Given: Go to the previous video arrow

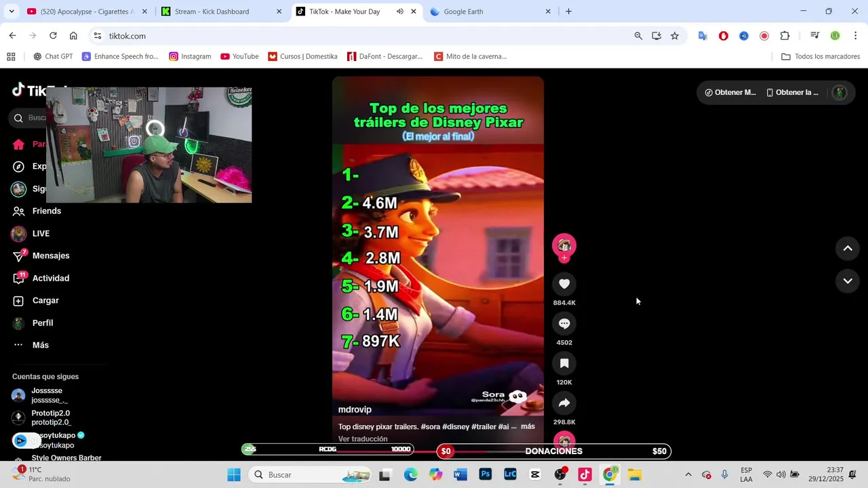Looking at the screenshot, I should (848, 249).
